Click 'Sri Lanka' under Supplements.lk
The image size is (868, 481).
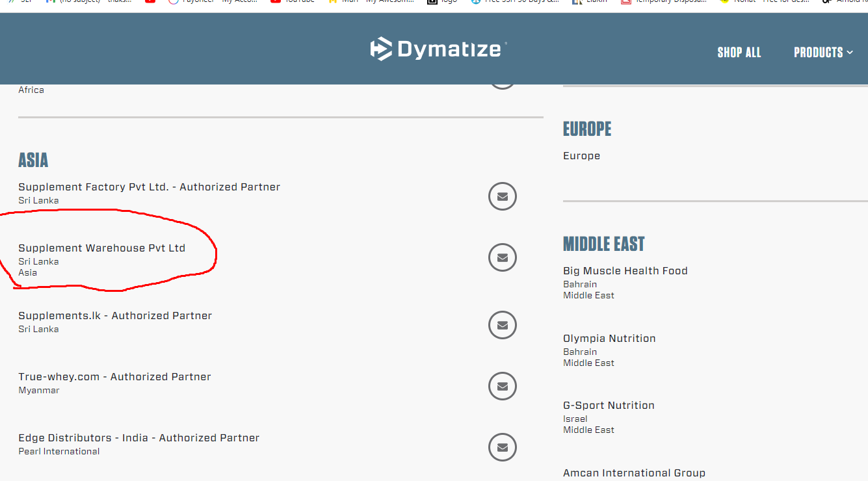click(x=38, y=330)
